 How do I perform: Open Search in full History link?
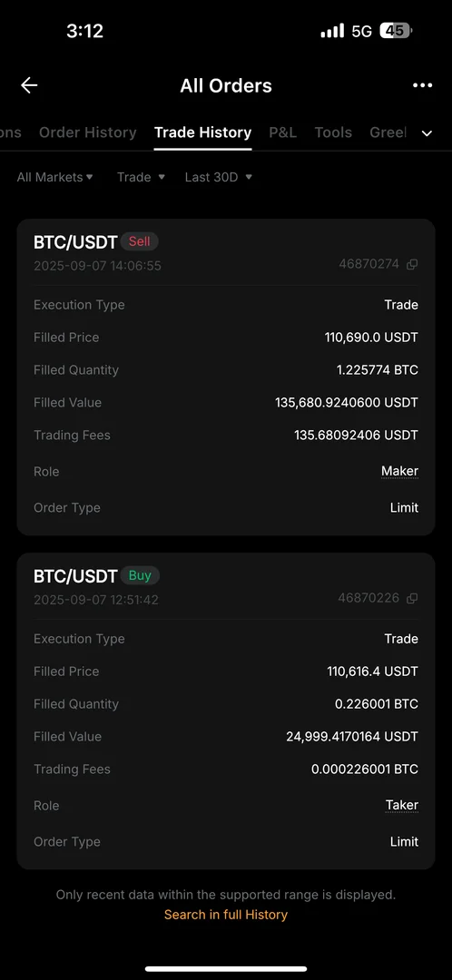(x=226, y=915)
